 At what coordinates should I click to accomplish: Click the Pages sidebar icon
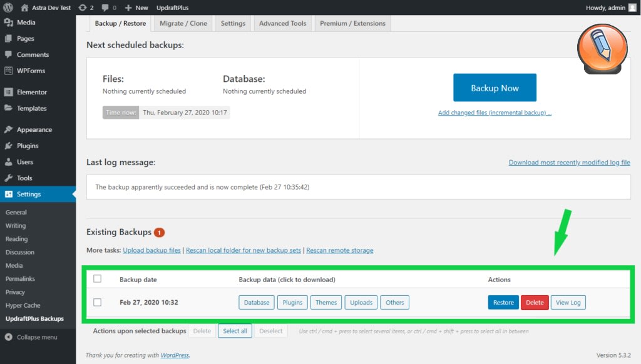tap(8, 38)
